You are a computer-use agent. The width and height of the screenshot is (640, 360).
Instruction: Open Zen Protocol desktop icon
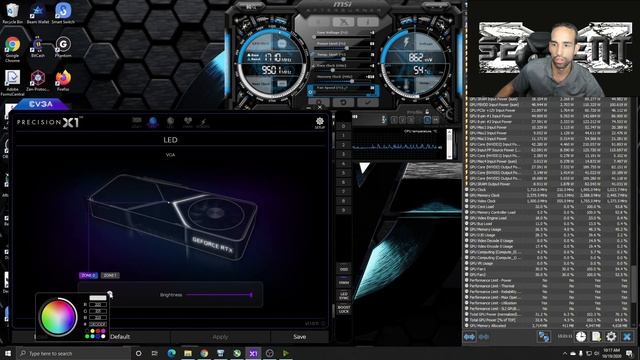tap(38, 80)
